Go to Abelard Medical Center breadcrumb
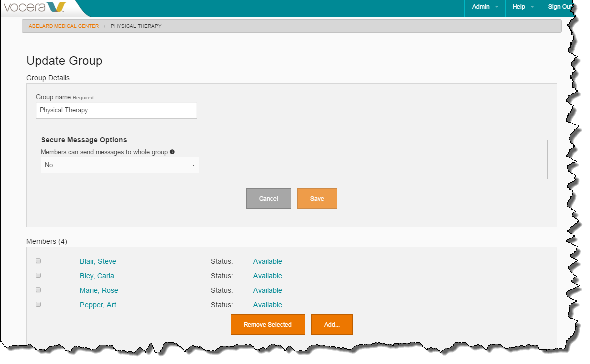590x364 pixels. (x=64, y=26)
